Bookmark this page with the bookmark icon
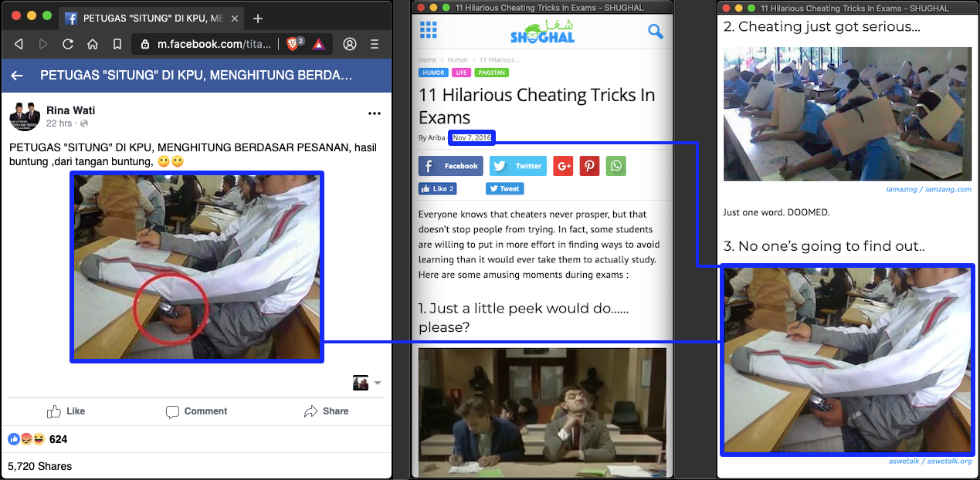Screen dimensions: 980x480 click(x=117, y=44)
